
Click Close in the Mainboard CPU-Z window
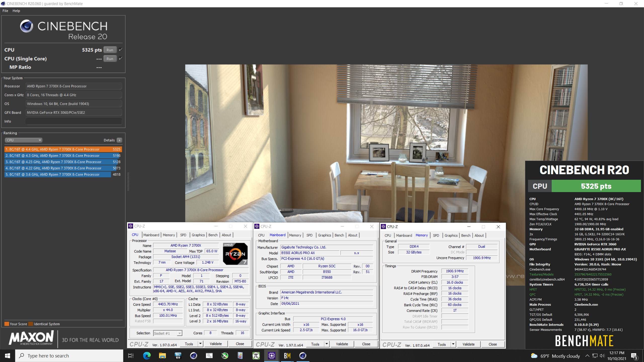(x=366, y=344)
